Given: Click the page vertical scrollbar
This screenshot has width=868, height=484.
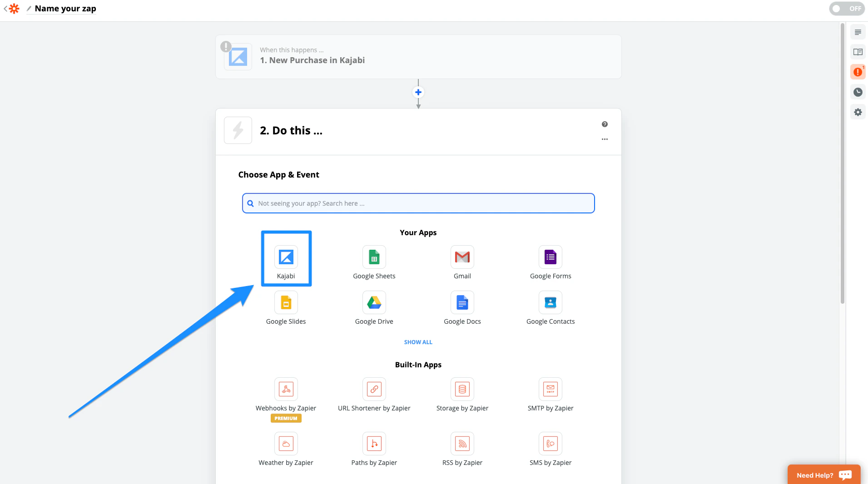Looking at the screenshot, I should point(842,163).
